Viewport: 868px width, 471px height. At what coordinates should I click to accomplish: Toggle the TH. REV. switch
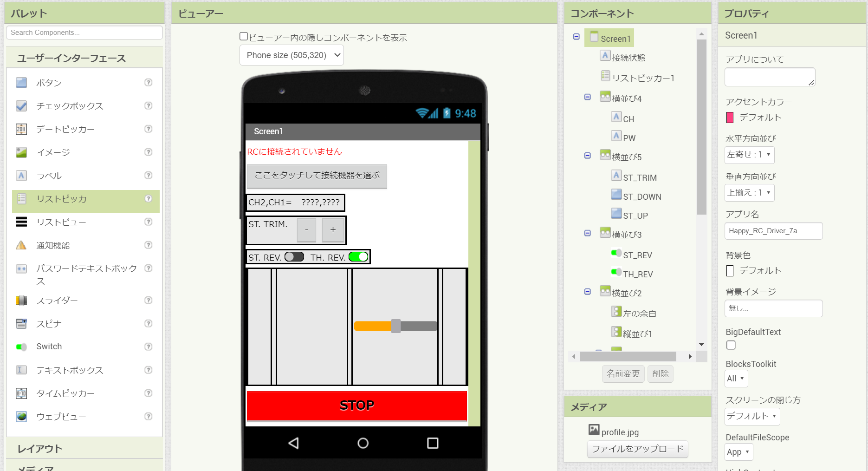pyautogui.click(x=358, y=256)
